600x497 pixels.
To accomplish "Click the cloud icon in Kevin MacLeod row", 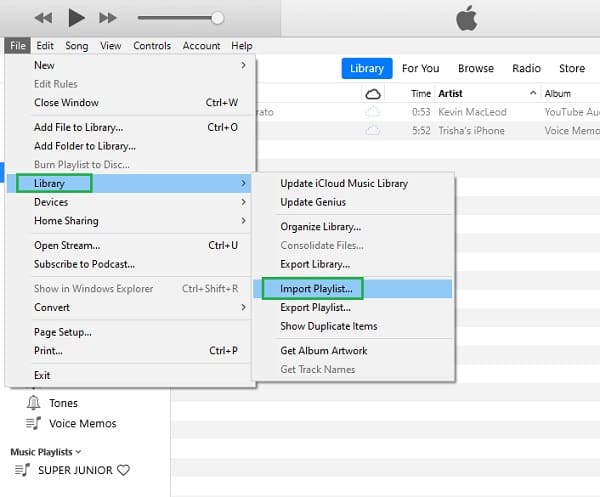I will 373,112.
